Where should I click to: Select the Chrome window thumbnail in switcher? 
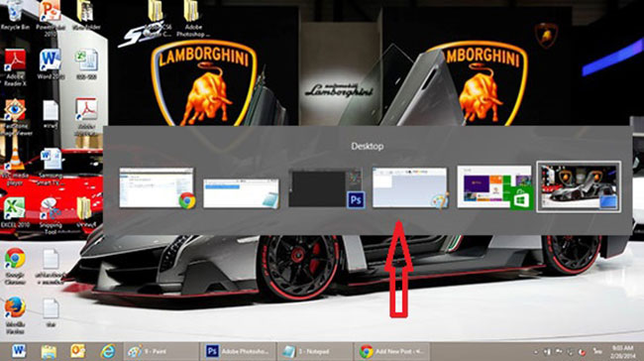tap(157, 187)
